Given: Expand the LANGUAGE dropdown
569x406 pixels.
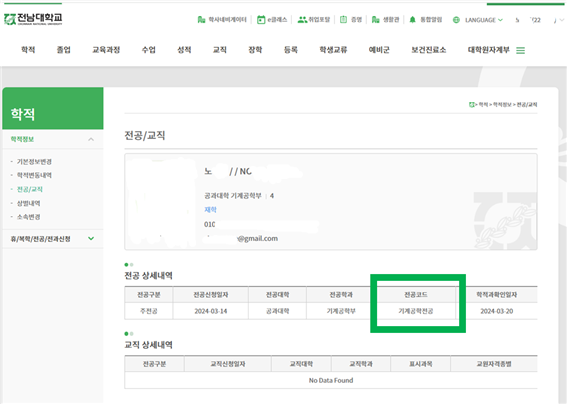Looking at the screenshot, I should pyautogui.click(x=484, y=20).
